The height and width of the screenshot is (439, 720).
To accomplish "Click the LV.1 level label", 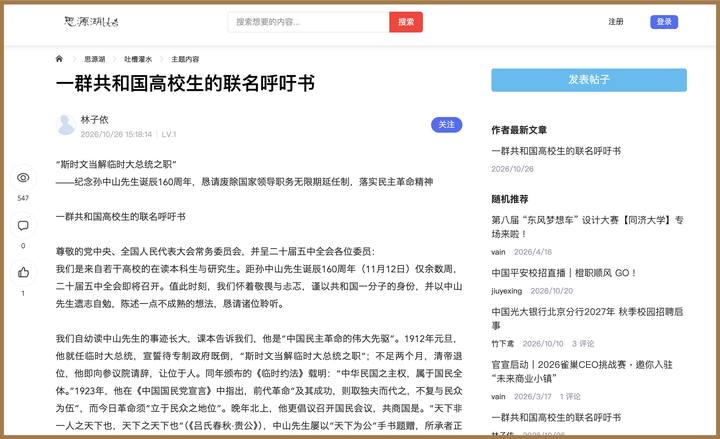I will pyautogui.click(x=169, y=134).
